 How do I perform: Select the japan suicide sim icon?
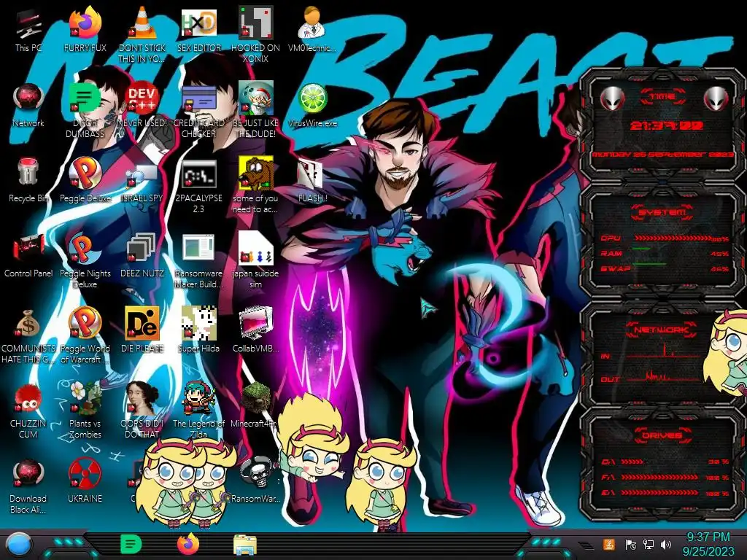tap(255, 249)
